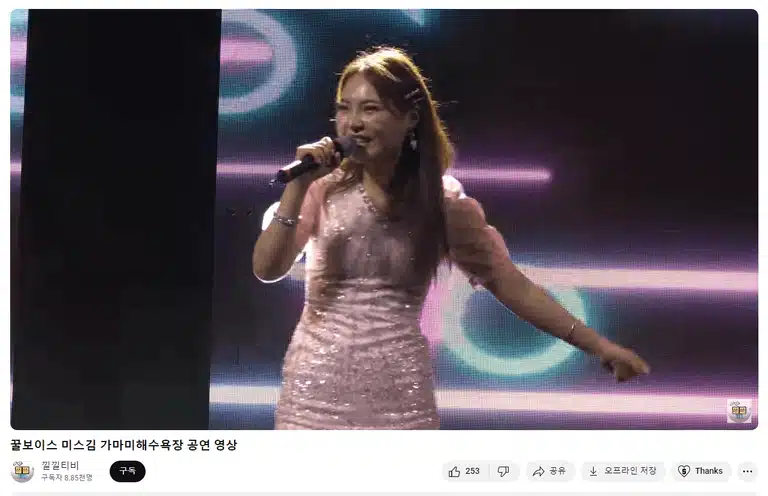Click the channel watermark in video corner

click(739, 411)
